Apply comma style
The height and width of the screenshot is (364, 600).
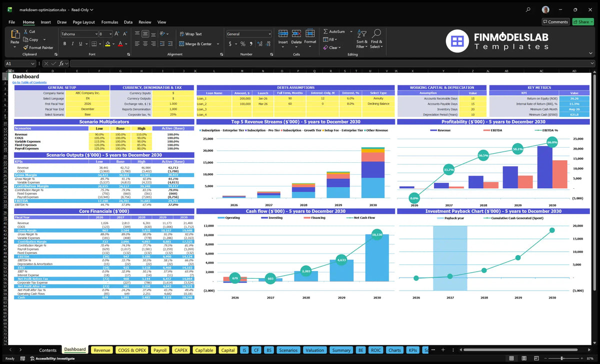click(250, 44)
